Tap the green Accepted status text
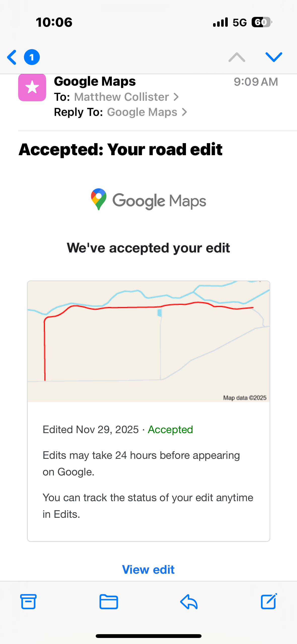Image resolution: width=297 pixels, height=644 pixels. (170, 430)
